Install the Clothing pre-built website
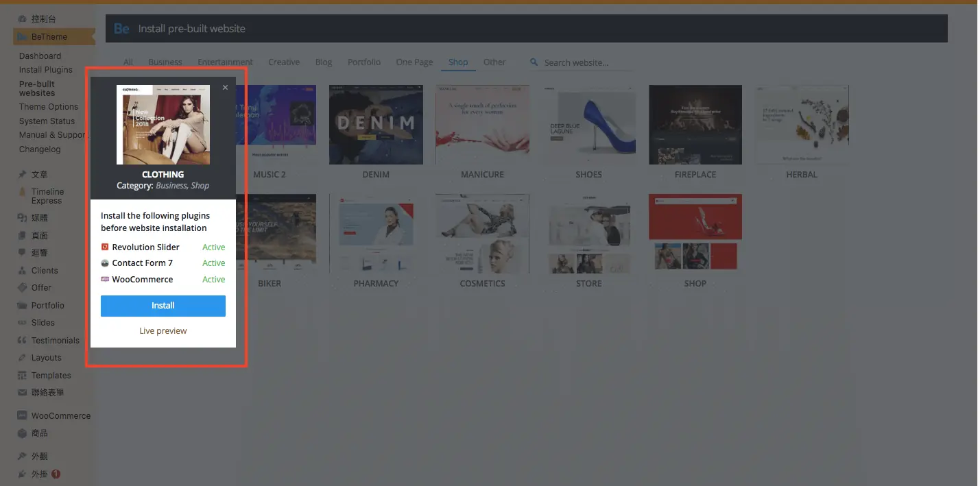The width and height of the screenshot is (980, 486). click(163, 306)
